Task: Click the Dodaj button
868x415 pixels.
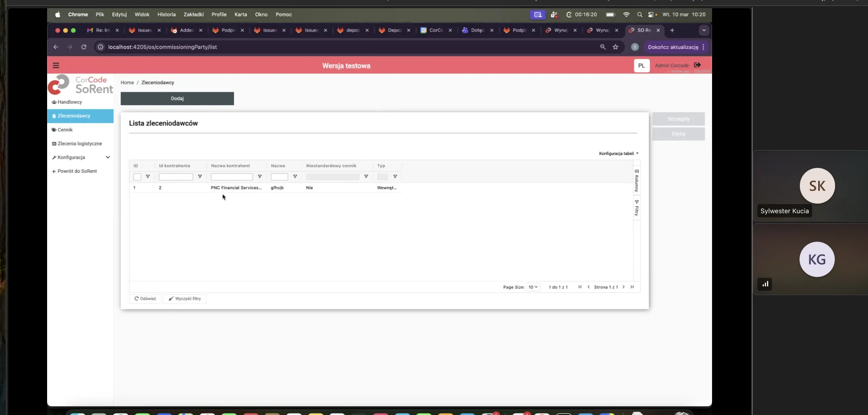Action: (x=177, y=98)
